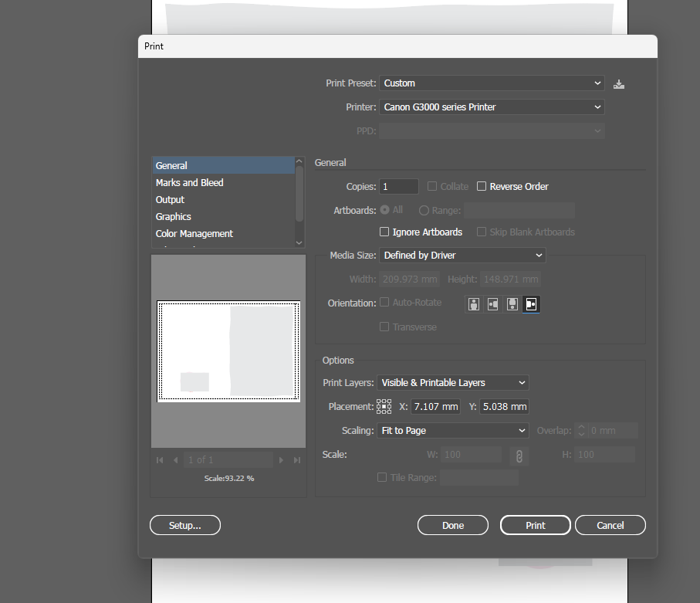Check the Ignore Artboards option
Screen dimensions: 700x603
[384, 232]
